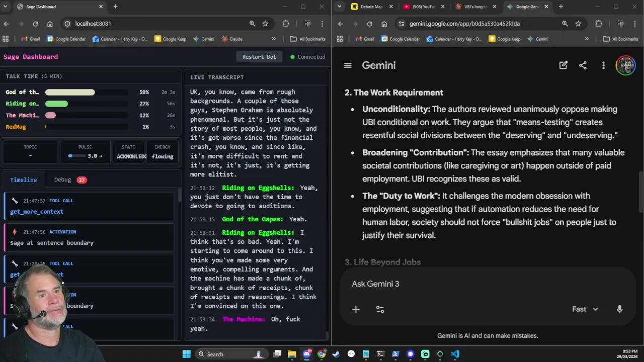Open File Explorer from the taskbar
644x362 pixels.
coord(292,354)
